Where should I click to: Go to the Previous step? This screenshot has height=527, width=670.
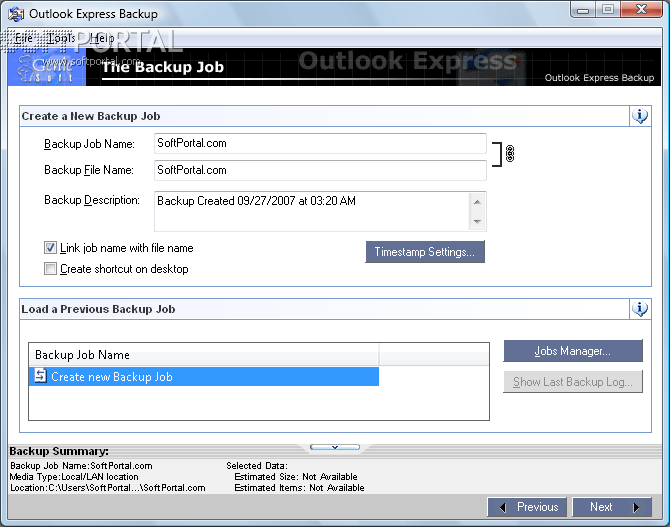[x=527, y=507]
